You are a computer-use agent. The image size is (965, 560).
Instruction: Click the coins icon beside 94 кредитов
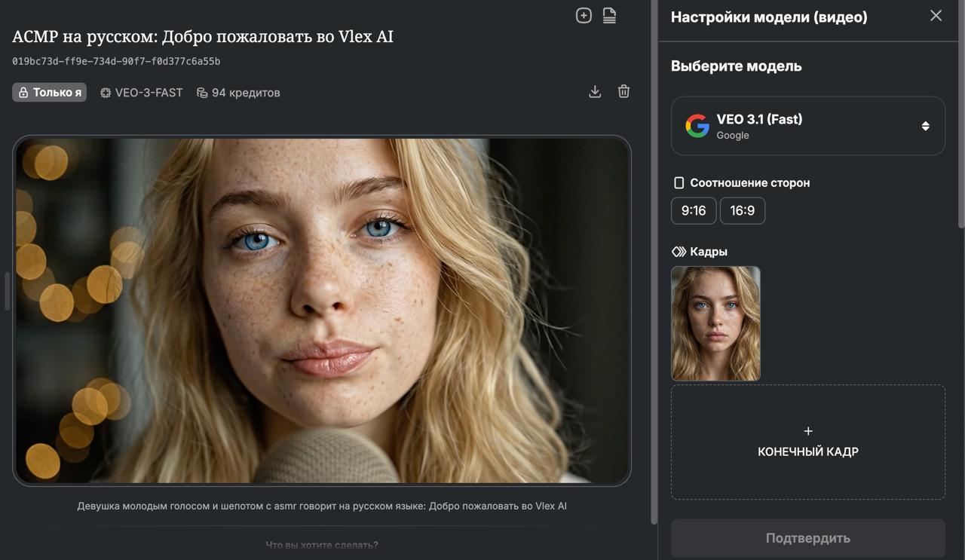pos(200,92)
